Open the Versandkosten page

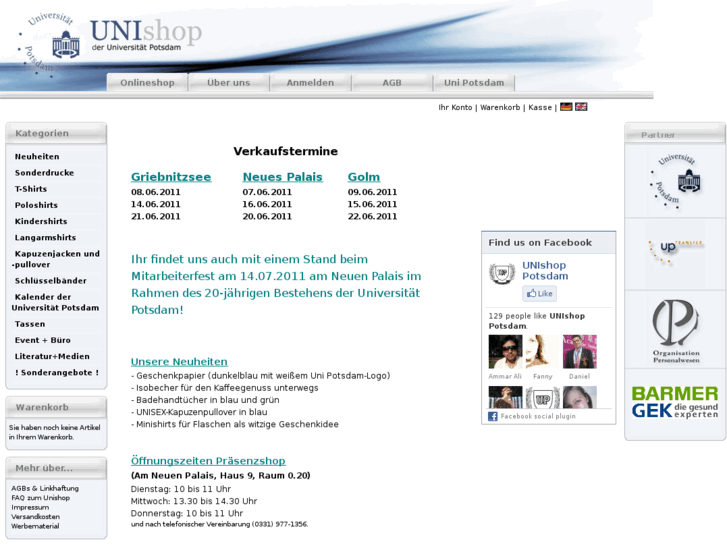pos(36,517)
